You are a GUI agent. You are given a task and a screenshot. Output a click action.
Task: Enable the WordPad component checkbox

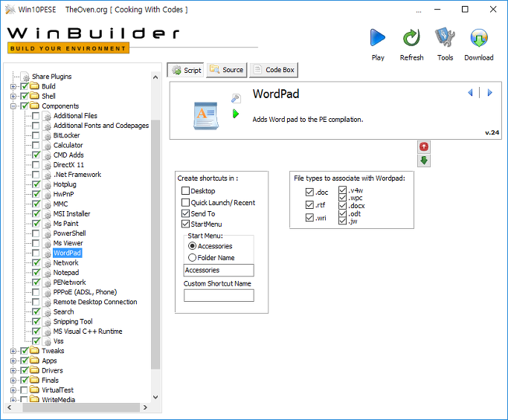[36, 253]
